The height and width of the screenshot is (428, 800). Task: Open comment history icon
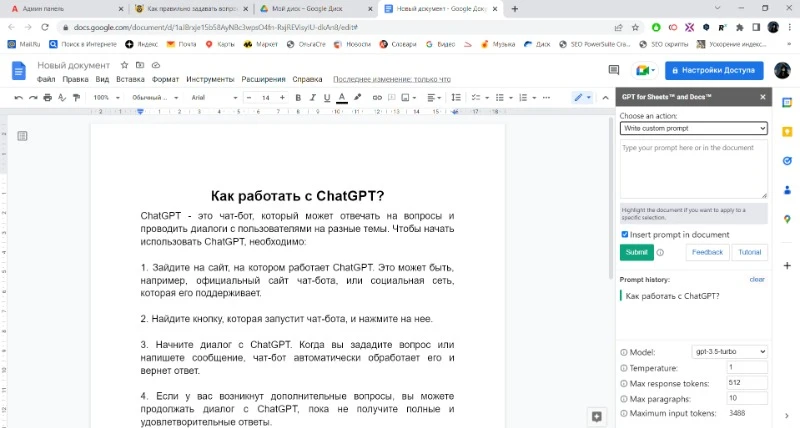pos(614,70)
